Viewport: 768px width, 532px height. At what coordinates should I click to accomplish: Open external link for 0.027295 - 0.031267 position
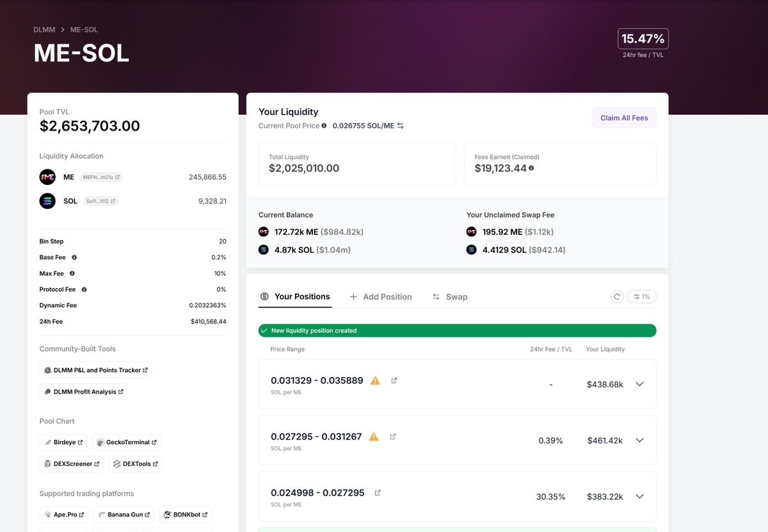[x=393, y=437]
